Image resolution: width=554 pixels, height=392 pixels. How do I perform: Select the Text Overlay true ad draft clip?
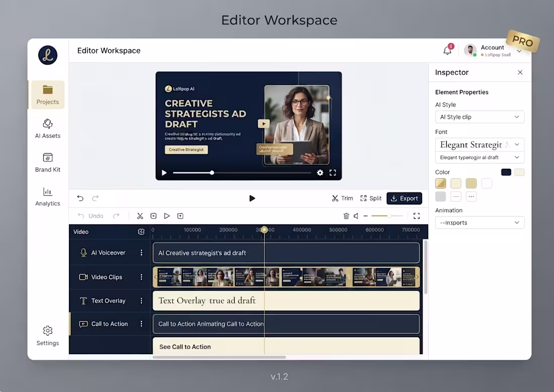click(x=286, y=301)
